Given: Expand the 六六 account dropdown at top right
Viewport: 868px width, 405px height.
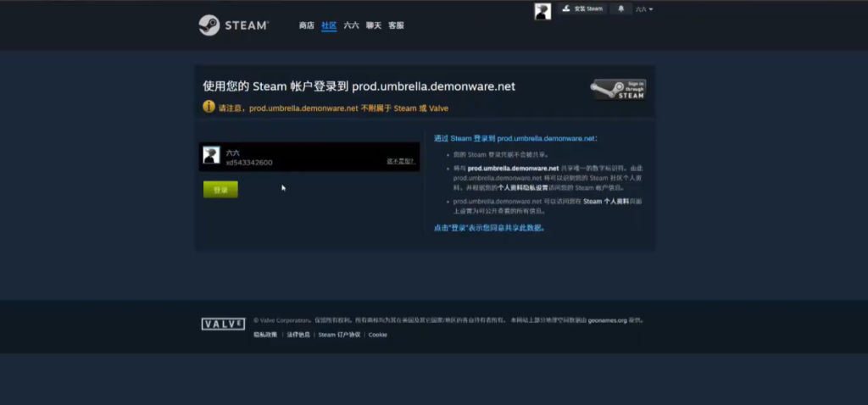Looking at the screenshot, I should point(644,9).
